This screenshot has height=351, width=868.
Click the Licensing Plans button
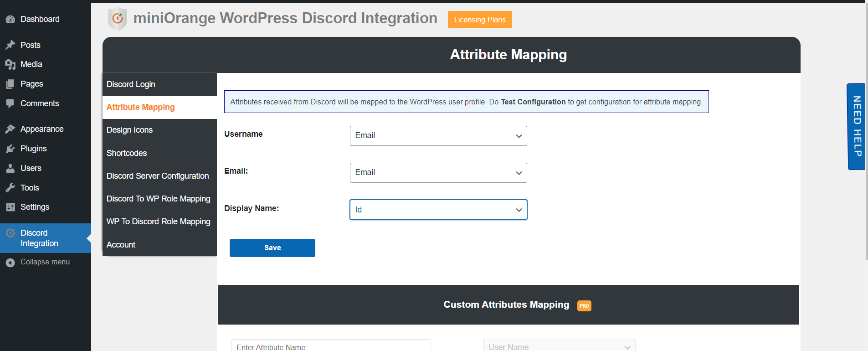click(480, 20)
